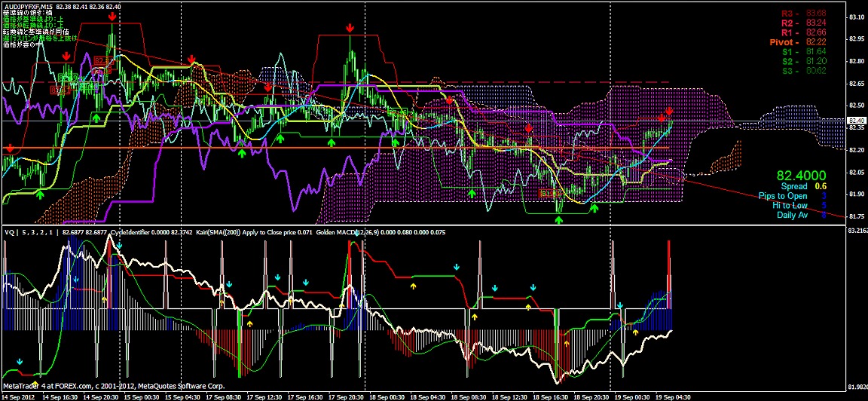Screen dimensions: 868x401
Task: Click the 83.10 price axis level
Action: (x=856, y=17)
